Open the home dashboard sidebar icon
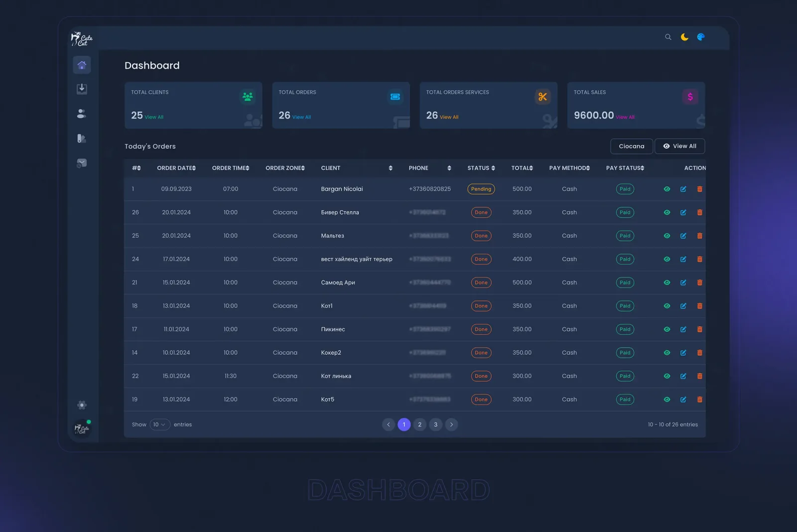The width and height of the screenshot is (797, 532). point(82,65)
